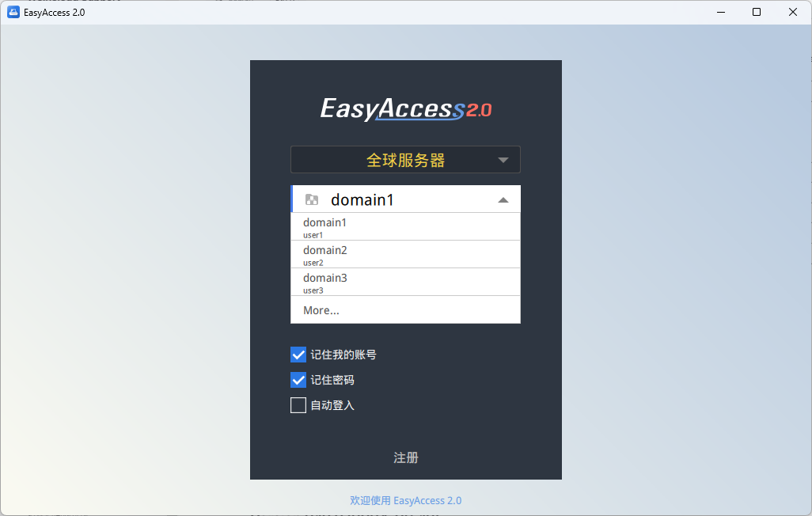Minimize the EasyAccess 2.0 window

pyautogui.click(x=721, y=12)
